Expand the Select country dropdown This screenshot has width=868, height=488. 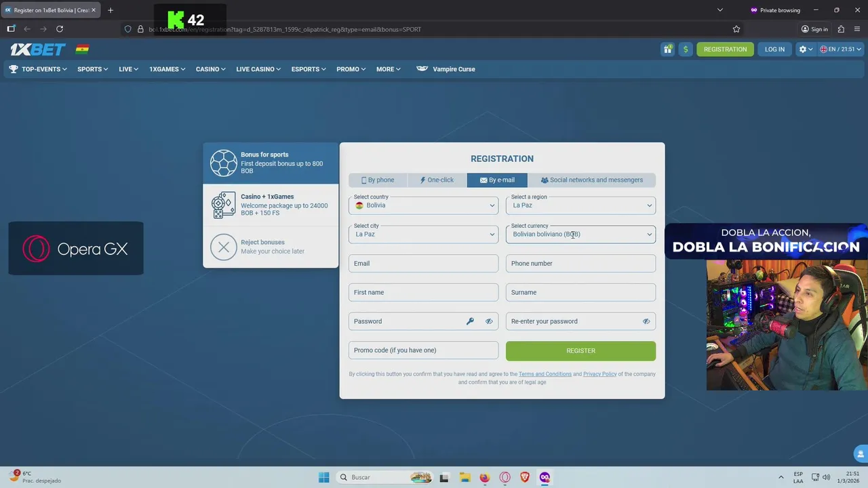[x=423, y=205]
